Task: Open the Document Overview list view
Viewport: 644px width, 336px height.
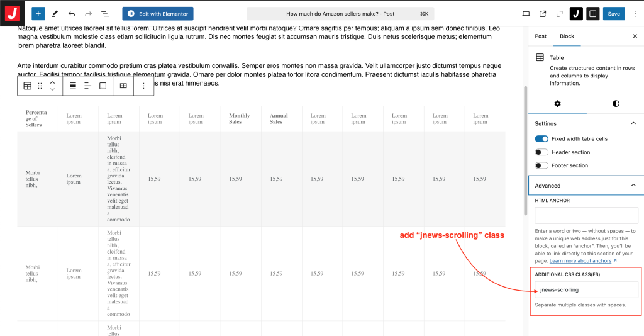Action: click(x=104, y=13)
